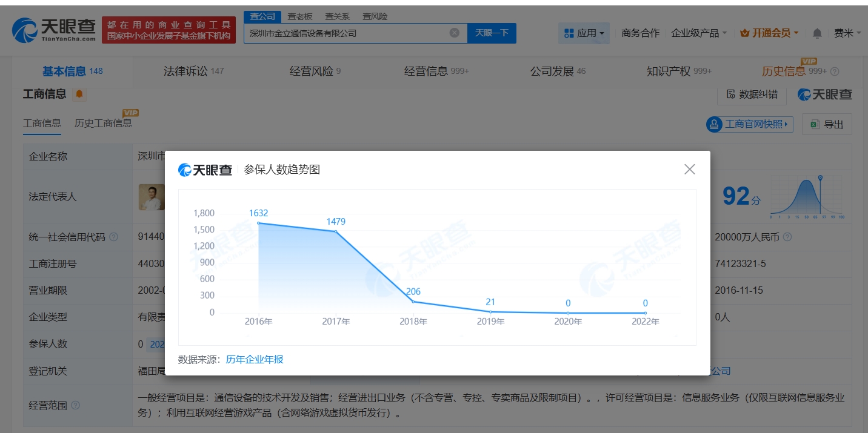868x433 pixels.
Task: Clear the company search field text
Action: pyautogui.click(x=454, y=33)
